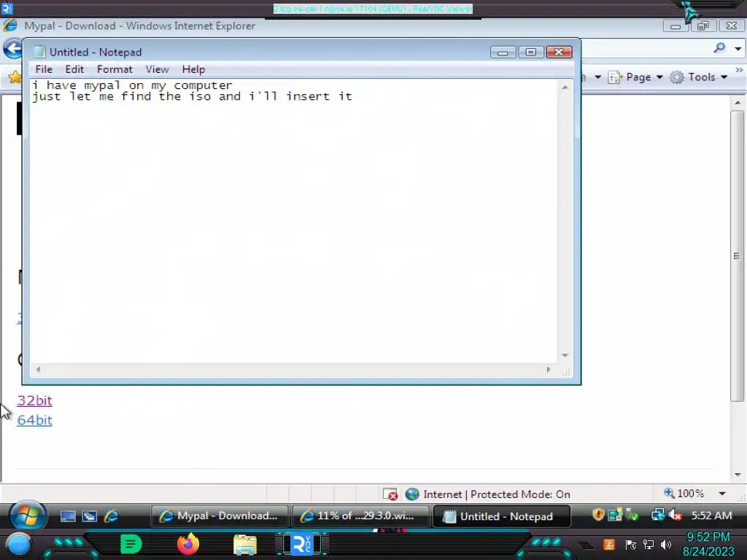
Task: Open Notepad View menu
Action: click(157, 69)
